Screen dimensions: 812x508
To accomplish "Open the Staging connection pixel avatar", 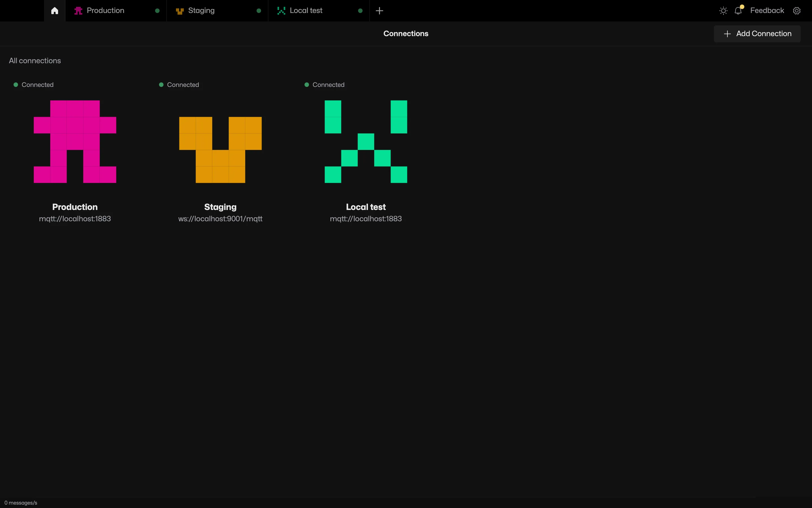I will 220,150.
